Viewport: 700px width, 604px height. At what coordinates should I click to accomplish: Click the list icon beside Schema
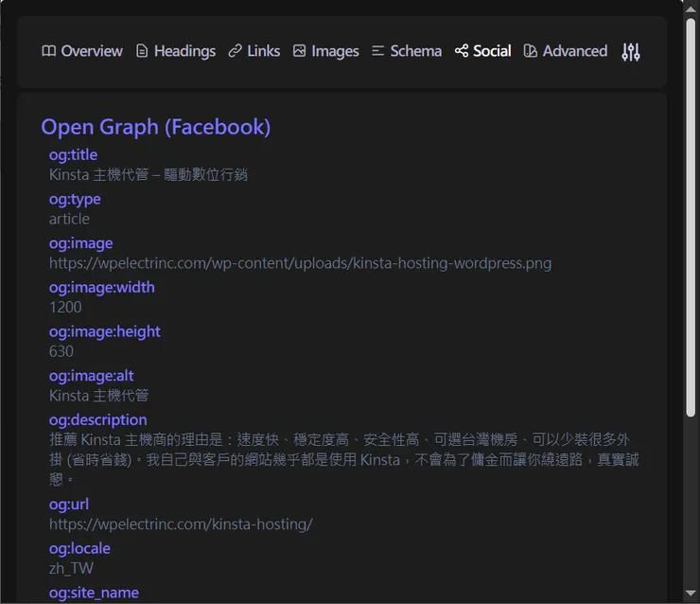pos(377,51)
